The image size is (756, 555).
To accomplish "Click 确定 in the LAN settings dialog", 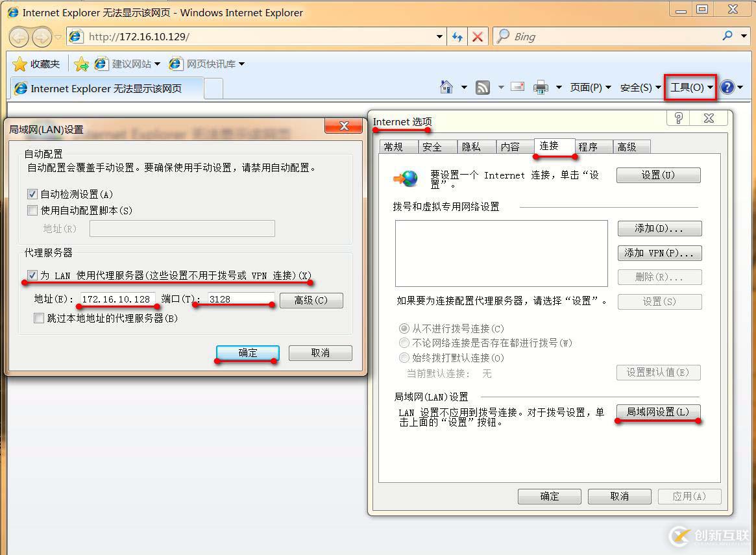I will click(248, 353).
